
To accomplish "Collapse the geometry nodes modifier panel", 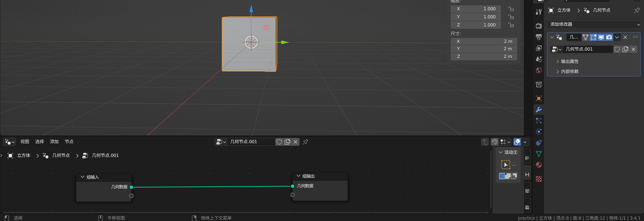I will pyautogui.click(x=552, y=37).
